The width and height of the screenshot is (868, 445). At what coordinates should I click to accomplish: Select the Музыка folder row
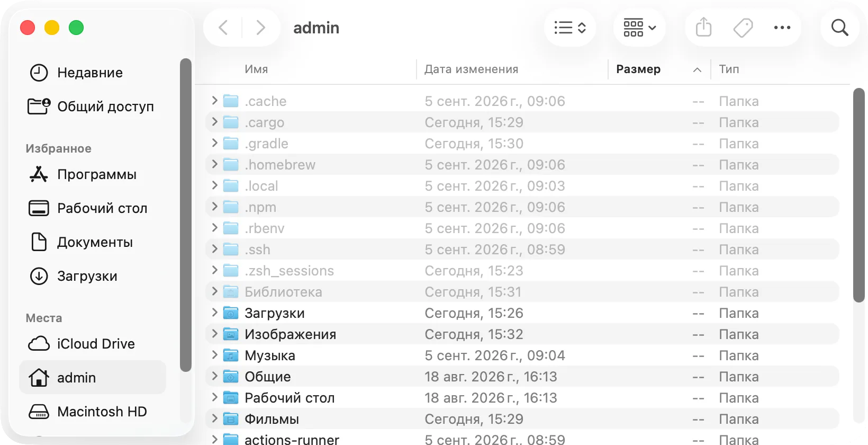[522, 355]
